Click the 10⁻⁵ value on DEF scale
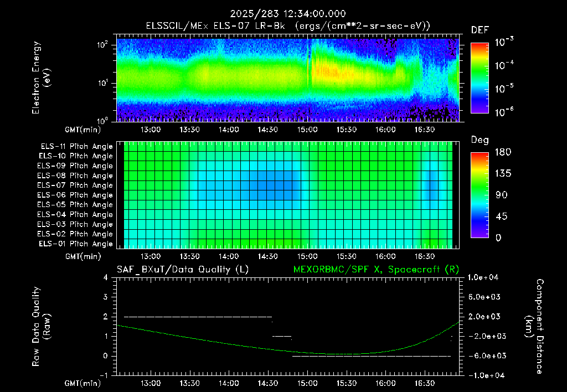This screenshot has width=567, height=392. pos(504,88)
